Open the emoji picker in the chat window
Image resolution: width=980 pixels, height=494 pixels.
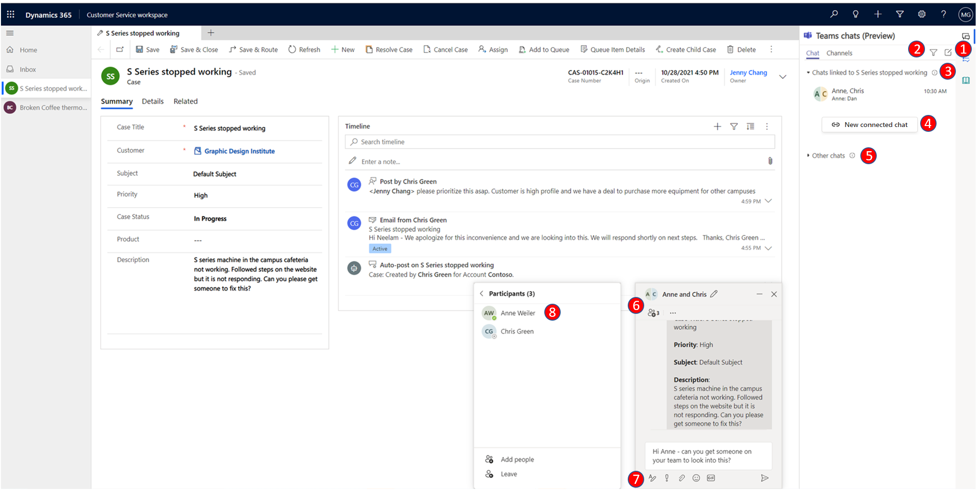pyautogui.click(x=696, y=478)
